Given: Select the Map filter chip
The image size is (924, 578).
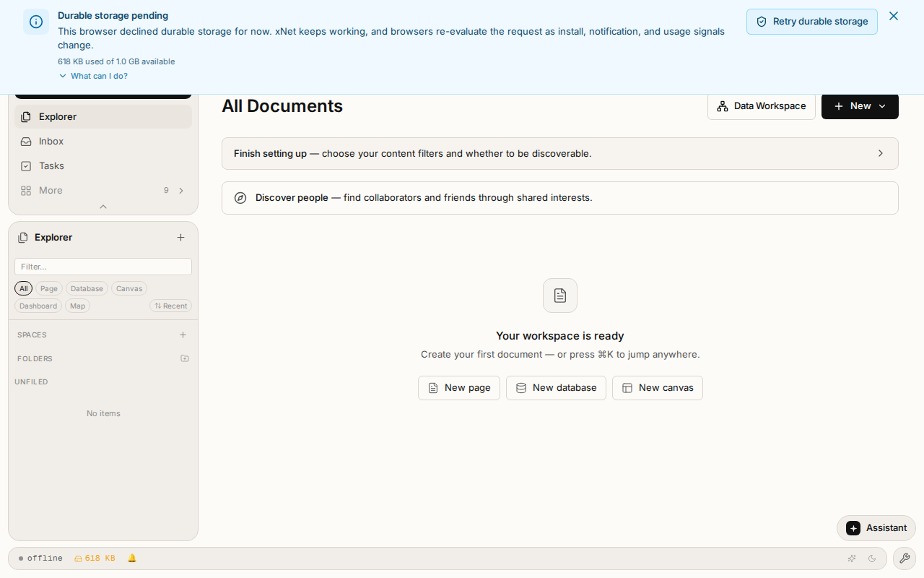Looking at the screenshot, I should click(x=78, y=306).
